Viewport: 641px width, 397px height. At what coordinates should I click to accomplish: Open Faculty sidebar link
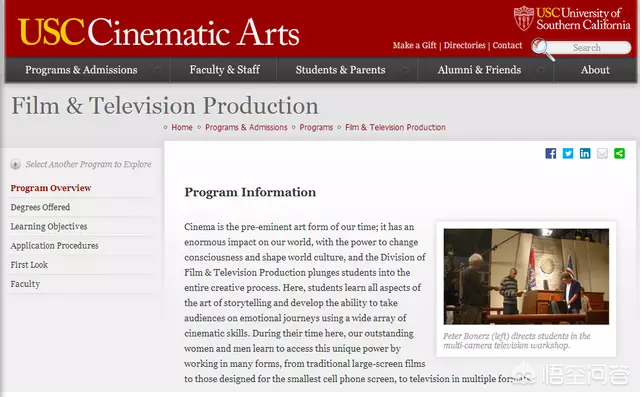(x=25, y=284)
